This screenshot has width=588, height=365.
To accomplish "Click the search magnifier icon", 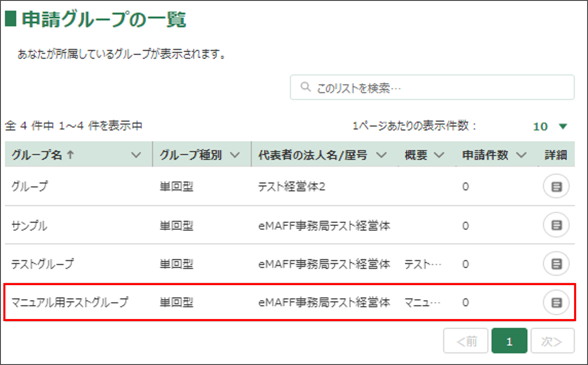I will (305, 87).
